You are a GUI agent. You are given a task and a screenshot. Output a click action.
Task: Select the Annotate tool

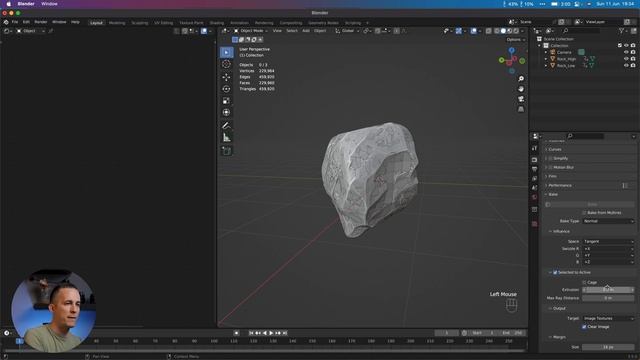(x=227, y=125)
